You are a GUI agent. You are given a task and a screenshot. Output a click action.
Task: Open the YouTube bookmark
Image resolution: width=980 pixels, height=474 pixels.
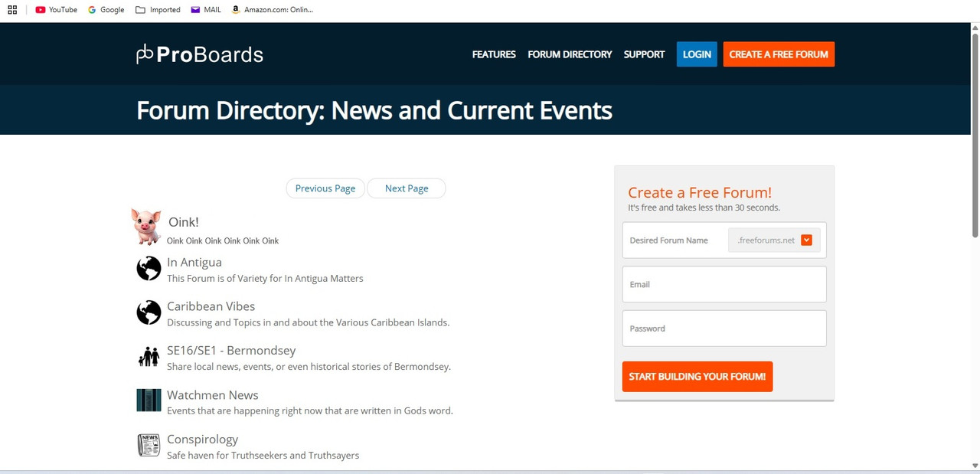click(x=56, y=10)
